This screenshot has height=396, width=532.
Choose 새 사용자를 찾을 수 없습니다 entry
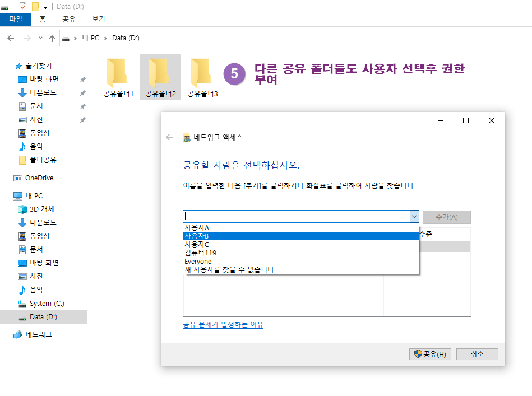click(301, 269)
